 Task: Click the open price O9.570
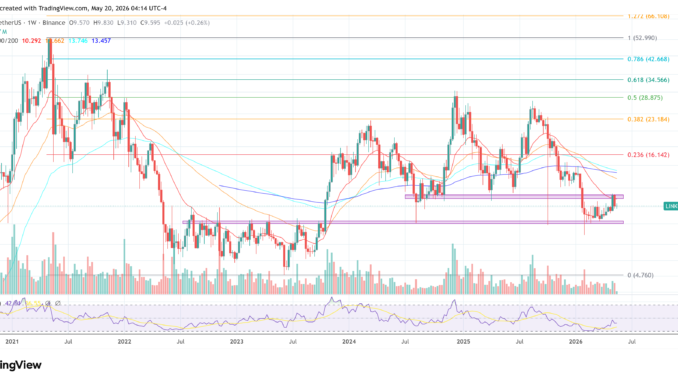point(79,22)
